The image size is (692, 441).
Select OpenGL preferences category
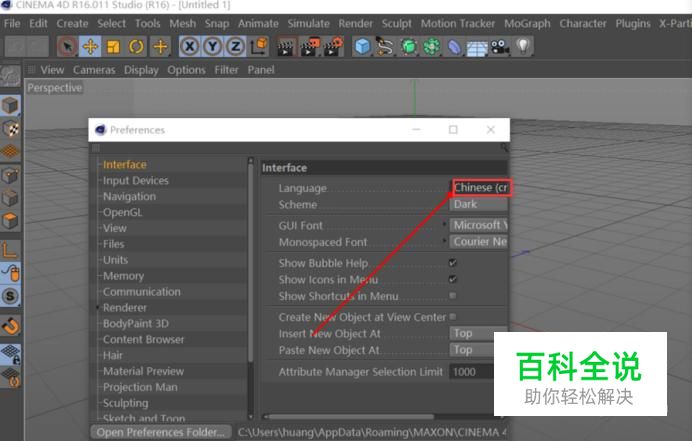pos(122,212)
